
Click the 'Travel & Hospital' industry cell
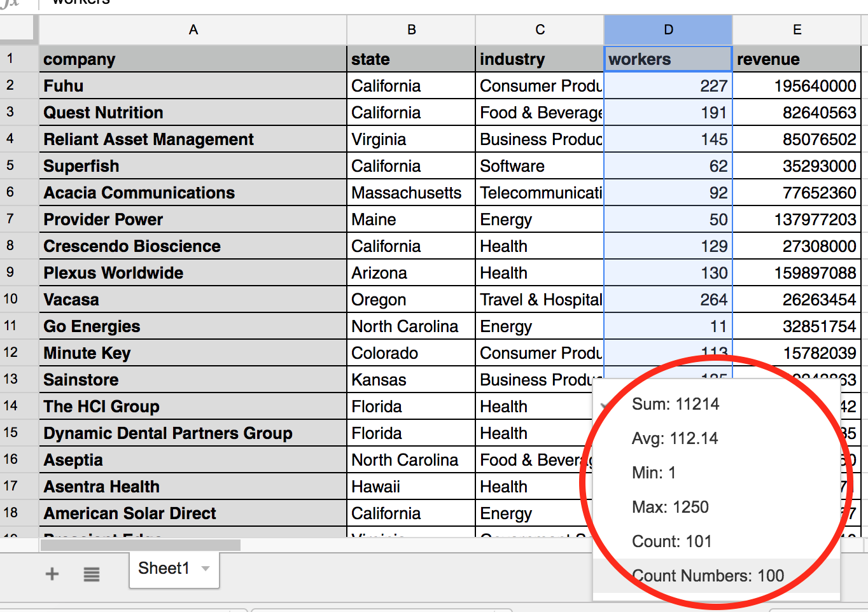tap(540, 300)
